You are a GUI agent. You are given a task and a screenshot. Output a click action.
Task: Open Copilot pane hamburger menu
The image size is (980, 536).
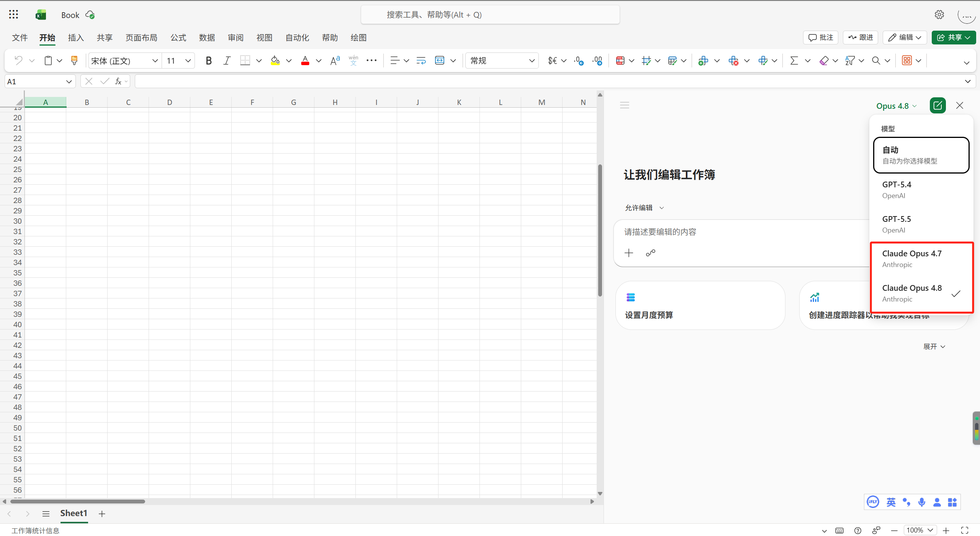point(625,105)
